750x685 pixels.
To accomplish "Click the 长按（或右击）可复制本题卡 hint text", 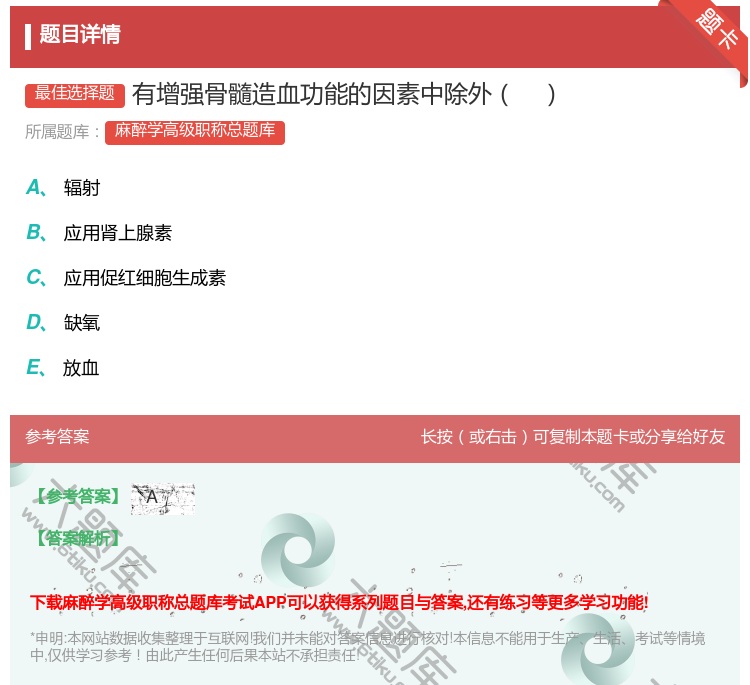I will coord(573,437).
